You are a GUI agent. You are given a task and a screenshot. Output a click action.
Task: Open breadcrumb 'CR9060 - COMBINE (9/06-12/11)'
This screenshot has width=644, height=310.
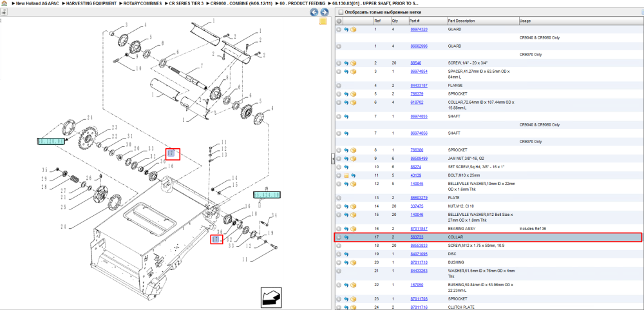point(241,3)
